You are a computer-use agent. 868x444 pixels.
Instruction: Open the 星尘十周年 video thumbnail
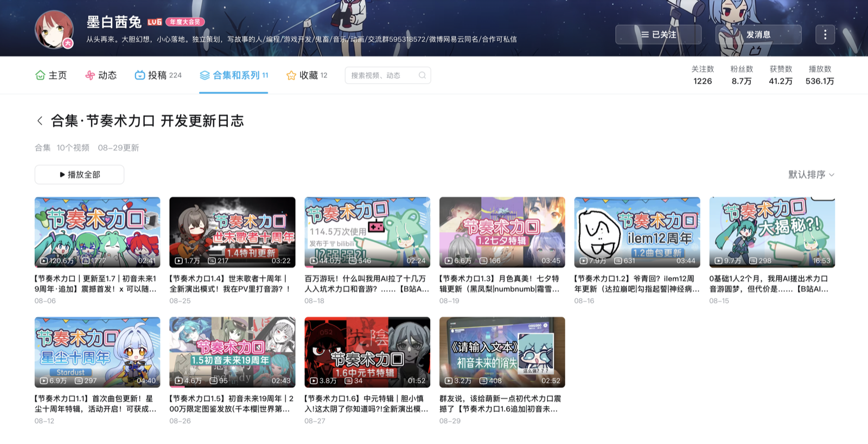pos(98,352)
